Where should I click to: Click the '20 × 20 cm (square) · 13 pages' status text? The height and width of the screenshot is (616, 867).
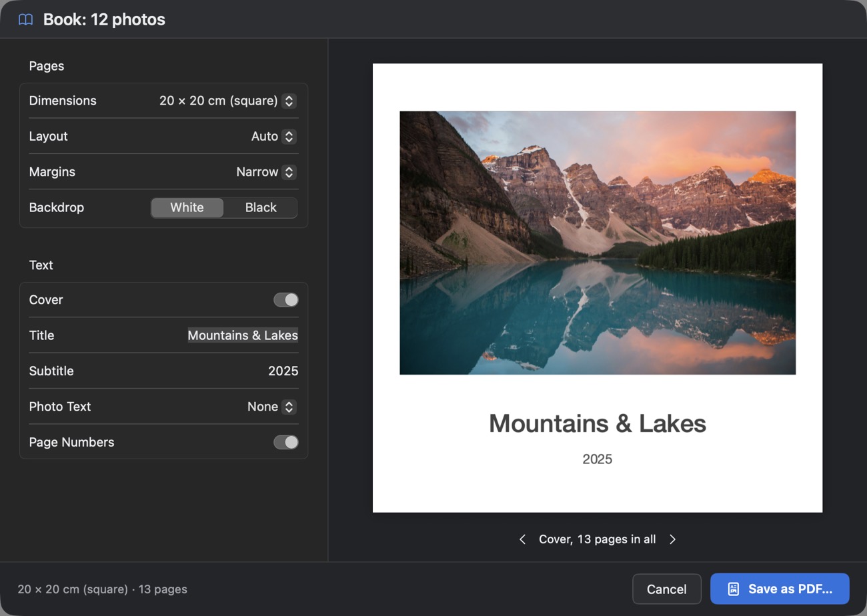point(102,589)
